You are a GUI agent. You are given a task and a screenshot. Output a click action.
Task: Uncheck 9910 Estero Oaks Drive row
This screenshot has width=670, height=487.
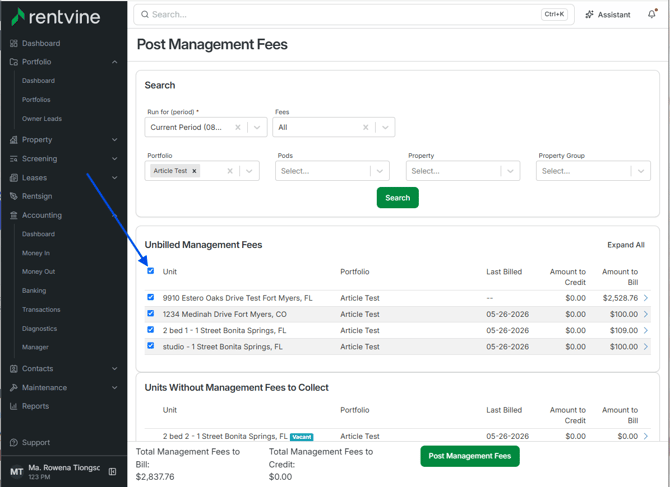tap(150, 297)
